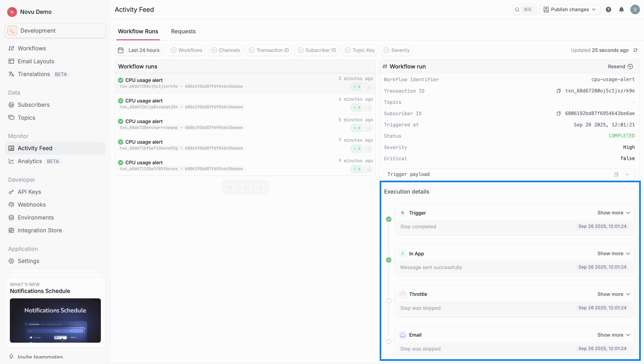Image resolution: width=644 pixels, height=364 pixels.
Task: Copy Trigger payload with copy icon
Action: point(616,174)
